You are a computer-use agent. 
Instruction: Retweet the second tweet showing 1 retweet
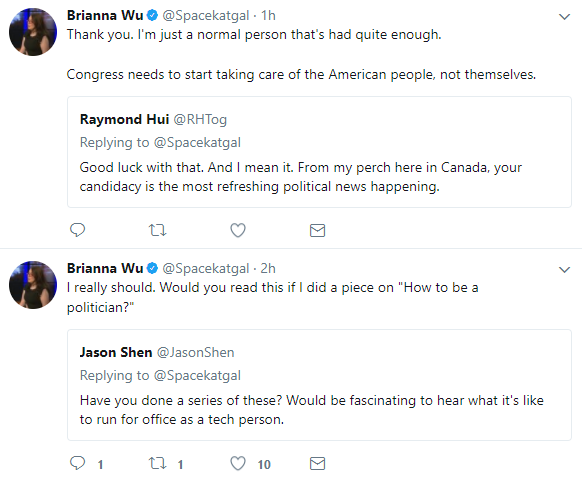(158, 463)
